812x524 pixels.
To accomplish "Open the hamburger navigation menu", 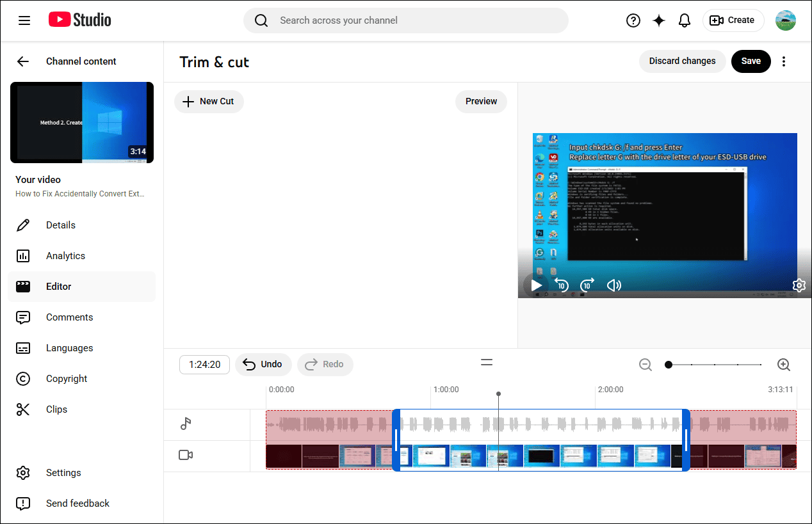I will point(24,20).
